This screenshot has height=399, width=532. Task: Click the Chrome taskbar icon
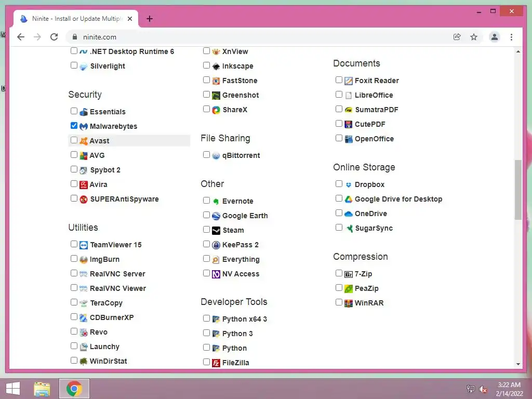[74, 389]
